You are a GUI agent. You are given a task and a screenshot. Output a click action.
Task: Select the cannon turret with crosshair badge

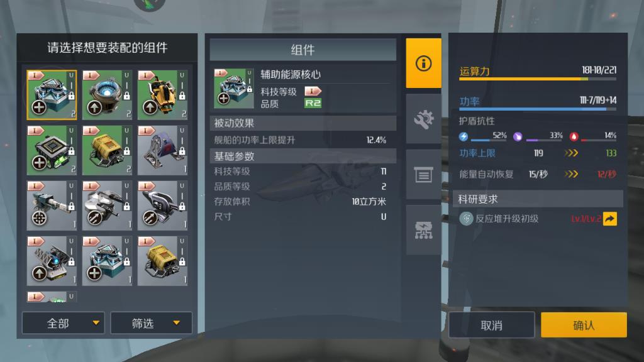coord(52,206)
